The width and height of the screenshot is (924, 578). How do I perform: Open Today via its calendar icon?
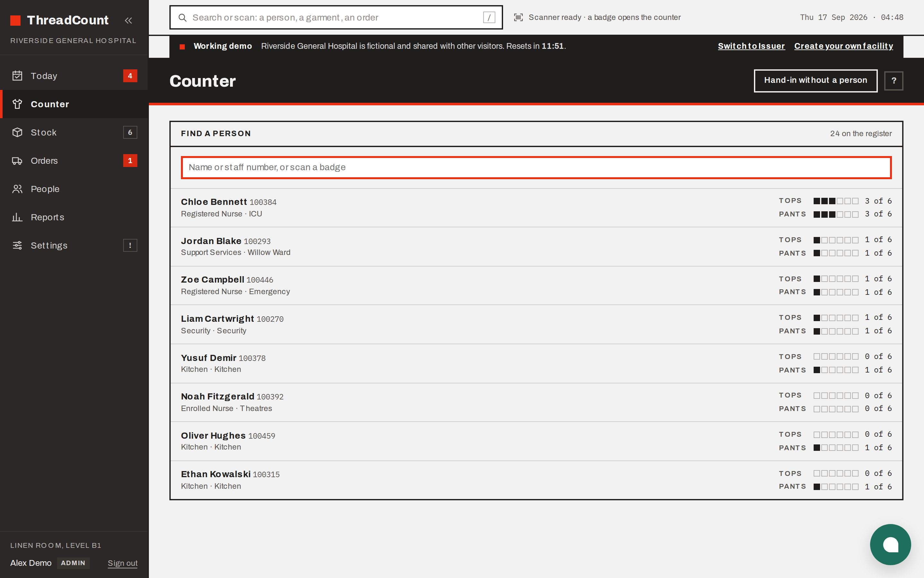point(17,76)
